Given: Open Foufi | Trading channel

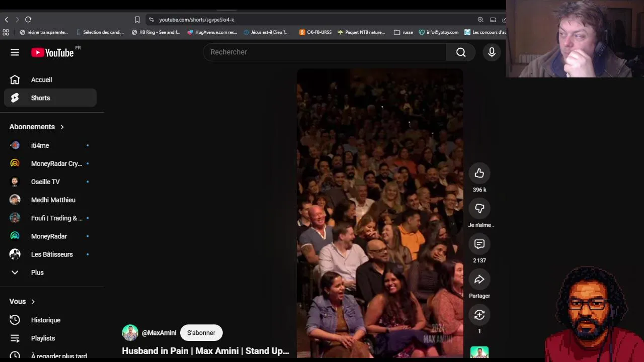Looking at the screenshot, I should tap(50, 218).
